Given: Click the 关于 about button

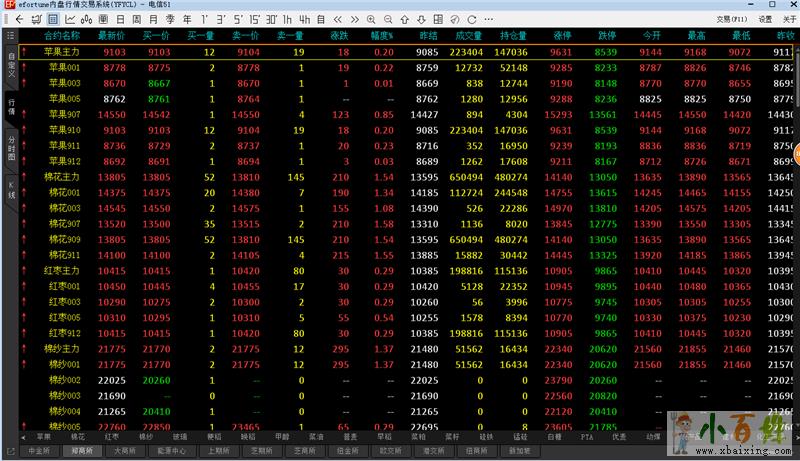Looking at the screenshot, I should pyautogui.click(x=788, y=19).
